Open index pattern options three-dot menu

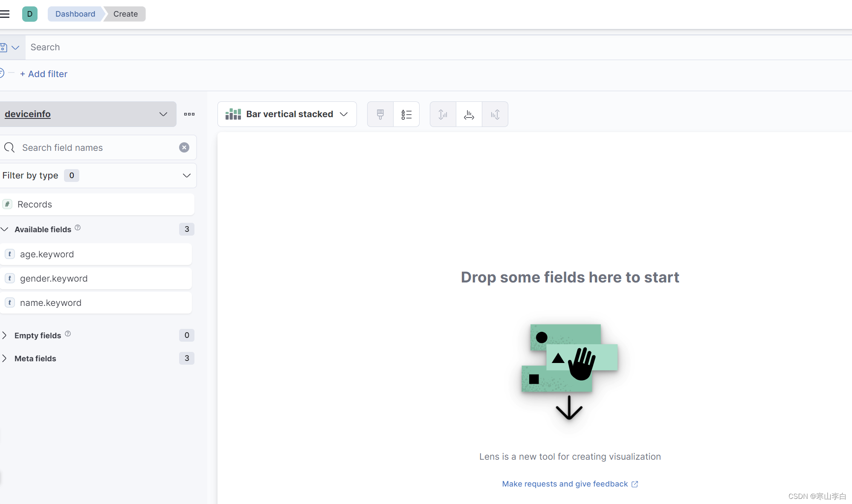click(189, 114)
